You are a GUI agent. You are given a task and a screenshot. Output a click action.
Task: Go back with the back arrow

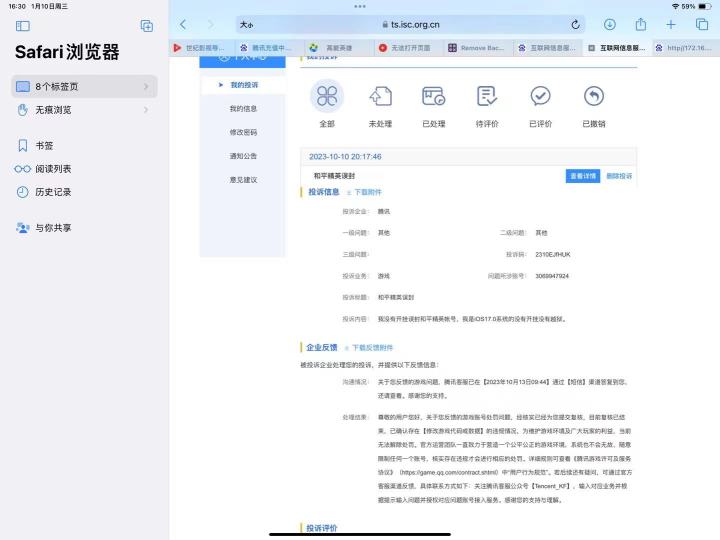point(183,24)
